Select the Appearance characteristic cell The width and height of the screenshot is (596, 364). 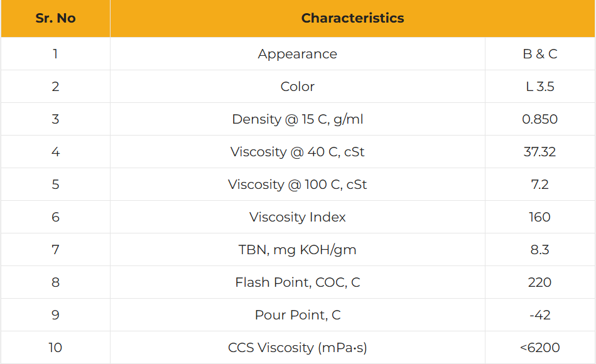[298, 53]
